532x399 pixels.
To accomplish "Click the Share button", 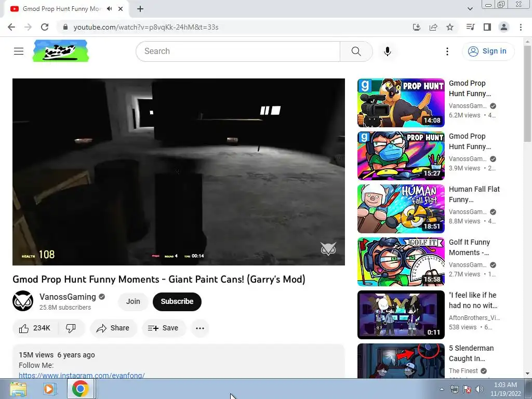I will point(113,328).
